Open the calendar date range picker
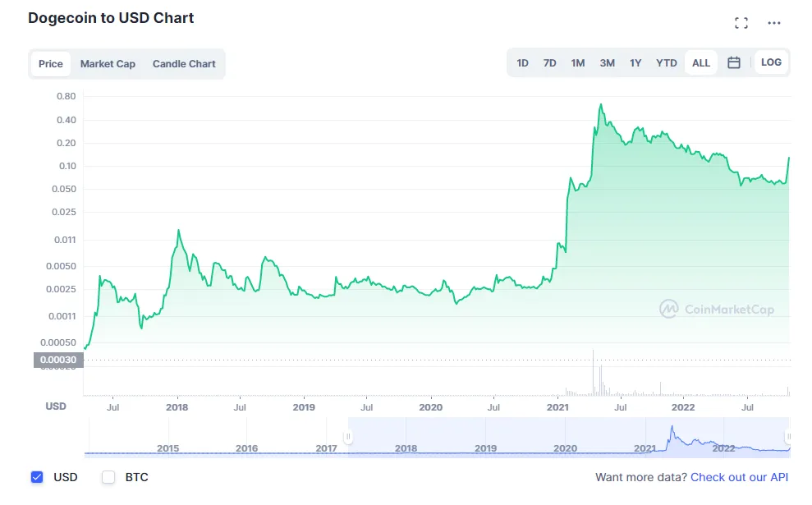 click(734, 62)
